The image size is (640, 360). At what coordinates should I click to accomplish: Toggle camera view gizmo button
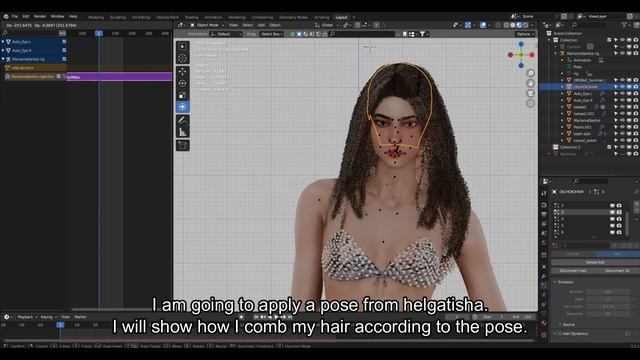(x=530, y=93)
